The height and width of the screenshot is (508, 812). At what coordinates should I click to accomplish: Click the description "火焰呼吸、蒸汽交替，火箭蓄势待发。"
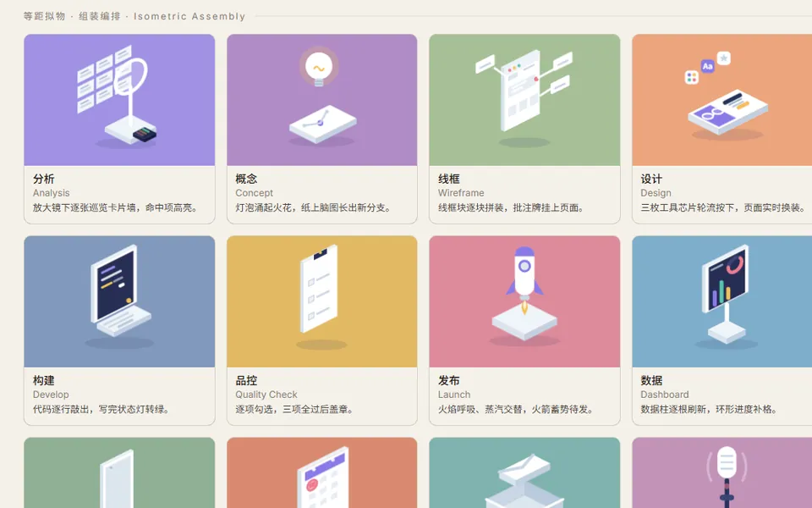[518, 409]
